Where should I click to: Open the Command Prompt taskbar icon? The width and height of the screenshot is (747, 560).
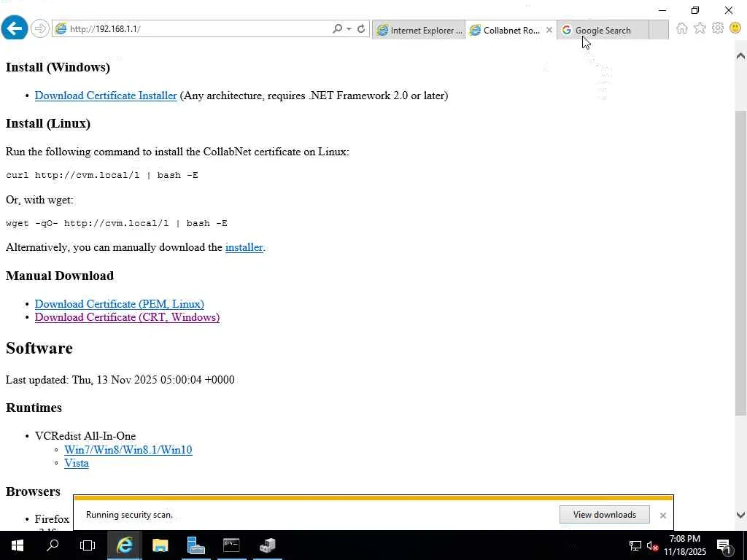click(x=231, y=545)
